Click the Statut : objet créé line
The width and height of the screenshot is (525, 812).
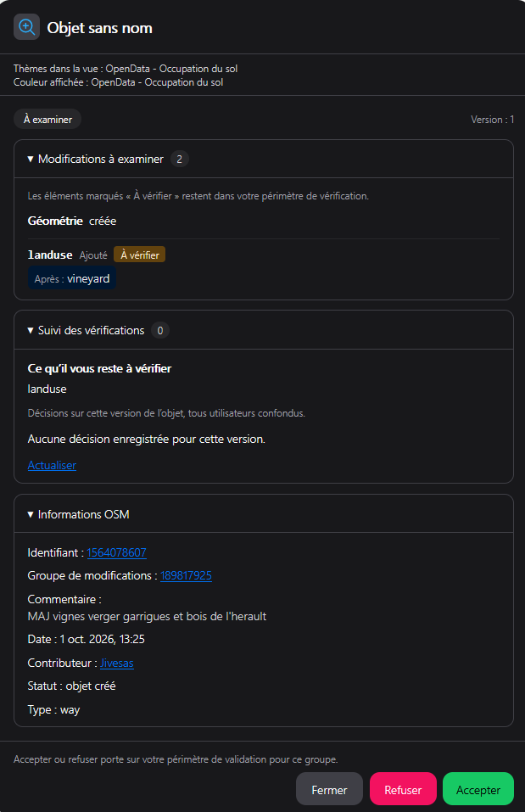pyautogui.click(x=71, y=686)
